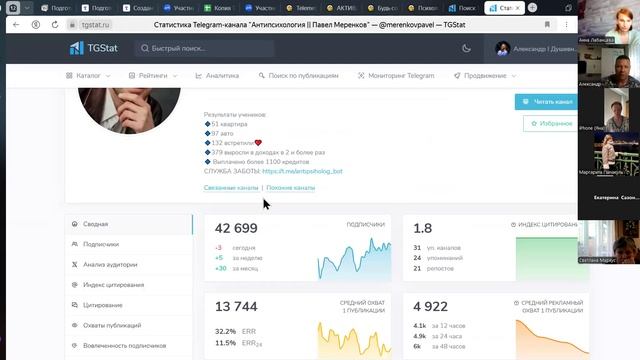Add channel to Избранное
The image size is (640, 360).
[550, 123]
